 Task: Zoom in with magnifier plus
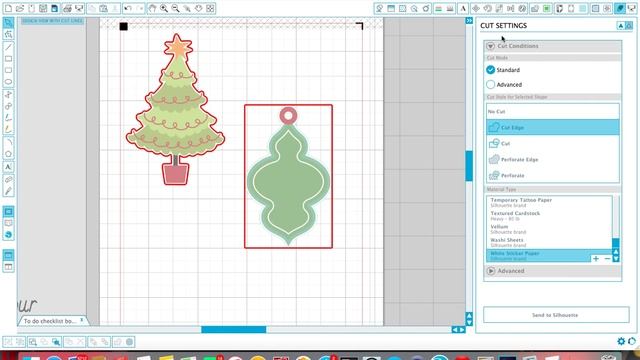tap(164, 8)
